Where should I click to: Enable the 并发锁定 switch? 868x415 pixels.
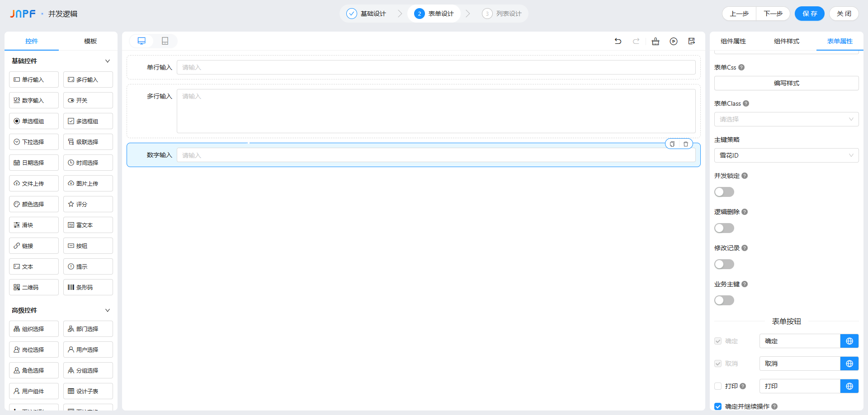coord(724,192)
